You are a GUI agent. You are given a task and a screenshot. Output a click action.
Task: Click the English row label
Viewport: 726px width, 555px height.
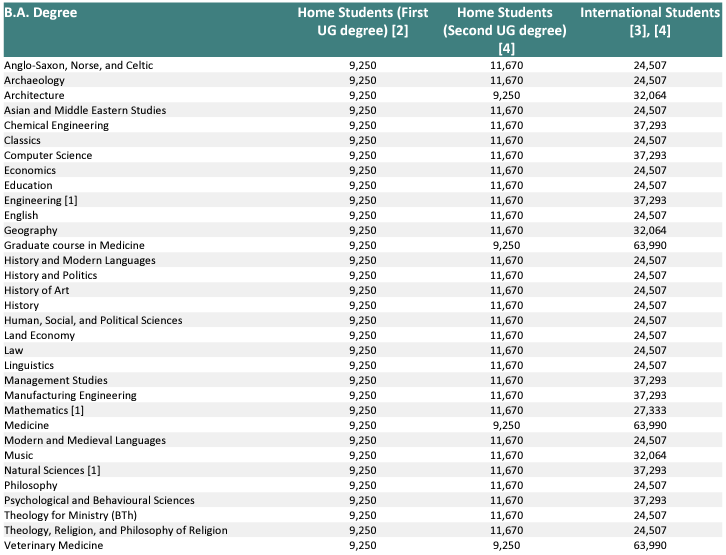(x=21, y=215)
